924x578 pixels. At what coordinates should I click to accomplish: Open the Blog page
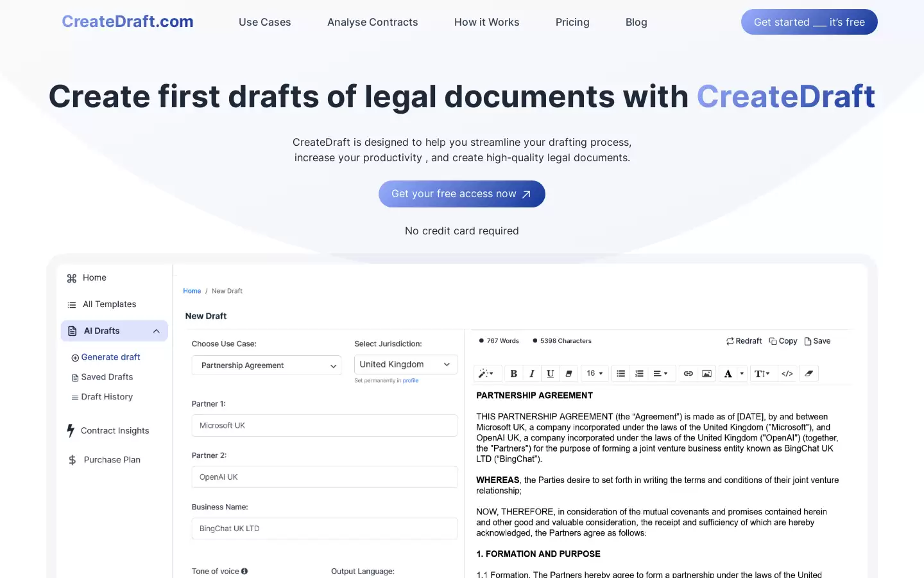click(x=637, y=22)
